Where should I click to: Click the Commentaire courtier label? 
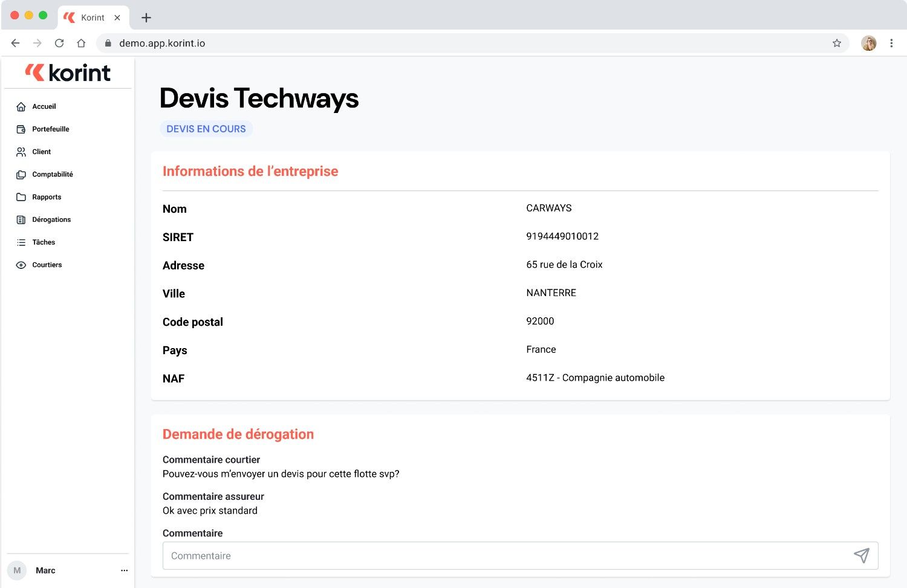pos(211,460)
